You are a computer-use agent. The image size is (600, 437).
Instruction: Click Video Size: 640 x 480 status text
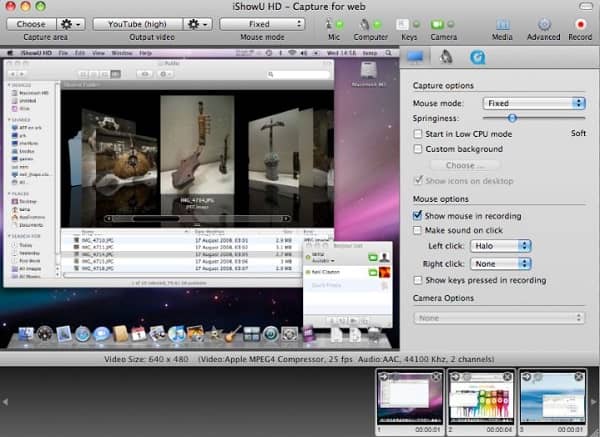[146, 359]
